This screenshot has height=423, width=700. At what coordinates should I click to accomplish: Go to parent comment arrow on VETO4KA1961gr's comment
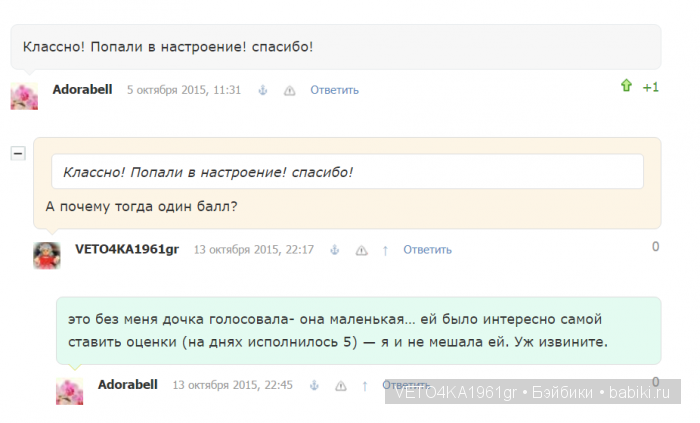[385, 250]
